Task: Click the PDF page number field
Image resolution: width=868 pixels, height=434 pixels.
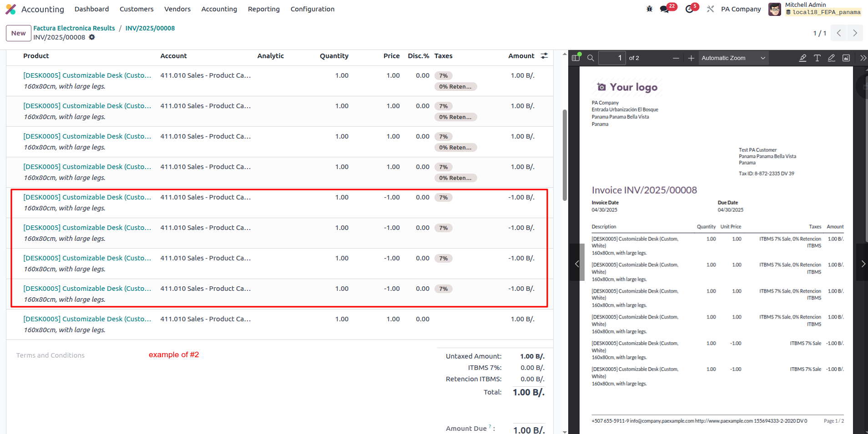Action: tap(611, 58)
